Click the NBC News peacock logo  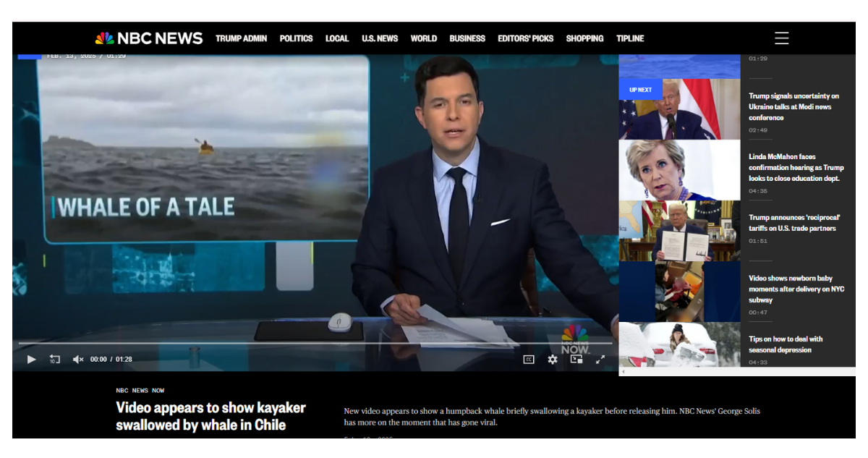pyautogui.click(x=149, y=38)
